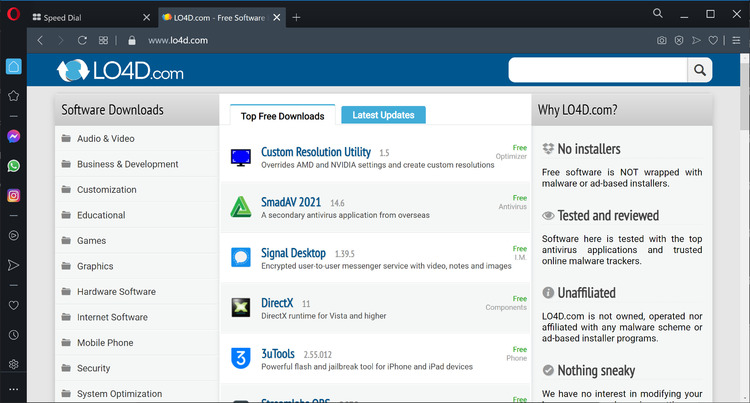
Task: Click the Optimizer category label
Action: click(511, 156)
